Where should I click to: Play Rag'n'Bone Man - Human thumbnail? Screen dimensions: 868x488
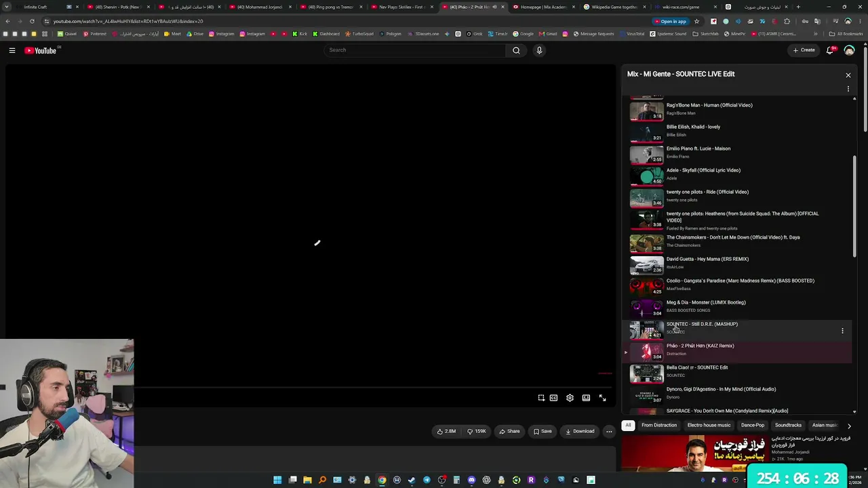coord(647,111)
